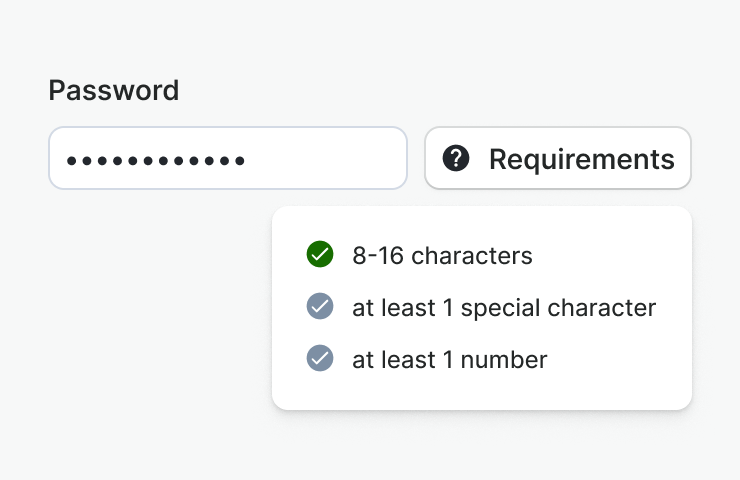Select the "8-16 characters" requirement text
This screenshot has height=480, width=740.
pos(442,256)
